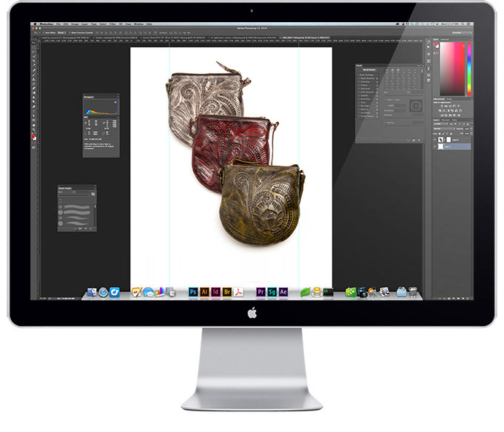Viewport: 504px width, 432px height.
Task: Launch Adobe SpeedGrade from the Dock
Action: [x=272, y=292]
